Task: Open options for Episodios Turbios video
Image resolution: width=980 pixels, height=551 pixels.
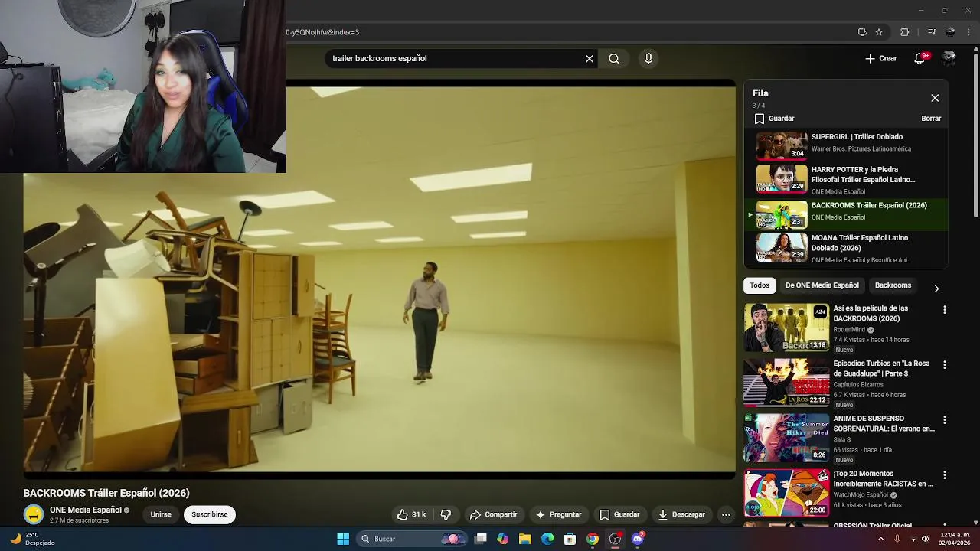Action: pyautogui.click(x=944, y=365)
